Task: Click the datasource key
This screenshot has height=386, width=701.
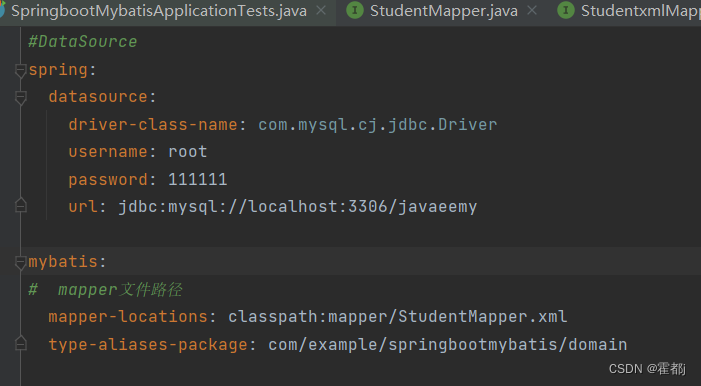Action: [98, 97]
